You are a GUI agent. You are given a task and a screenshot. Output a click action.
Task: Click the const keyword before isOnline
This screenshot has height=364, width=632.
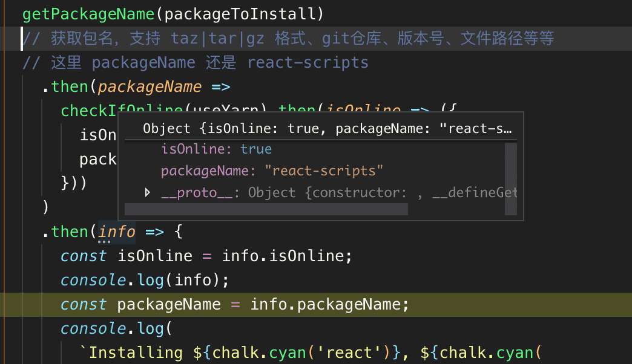[84, 255]
